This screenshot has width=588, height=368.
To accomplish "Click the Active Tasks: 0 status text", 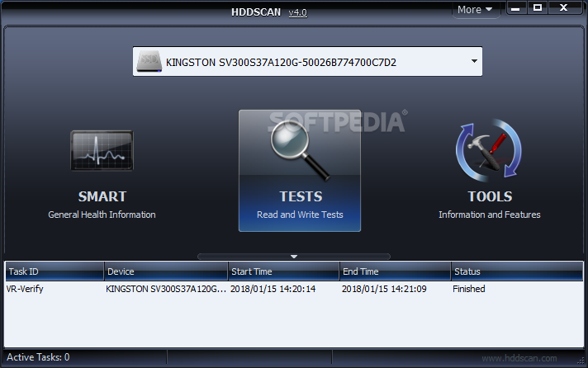I will (x=38, y=357).
